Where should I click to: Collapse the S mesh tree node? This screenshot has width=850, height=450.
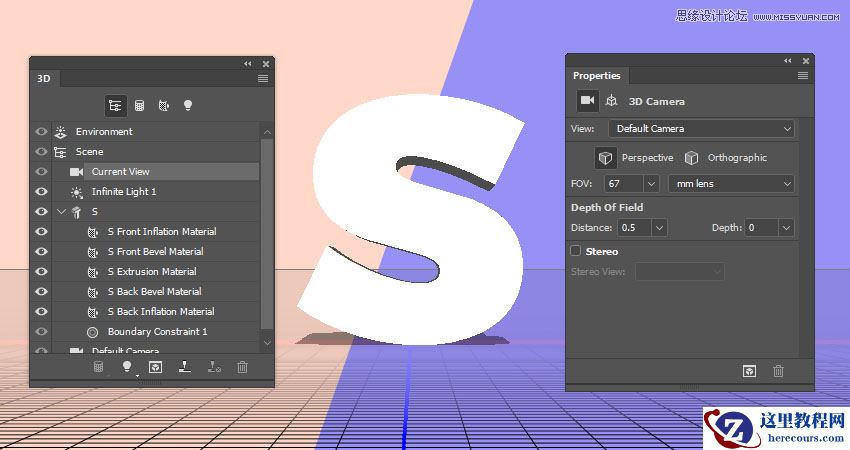point(61,212)
